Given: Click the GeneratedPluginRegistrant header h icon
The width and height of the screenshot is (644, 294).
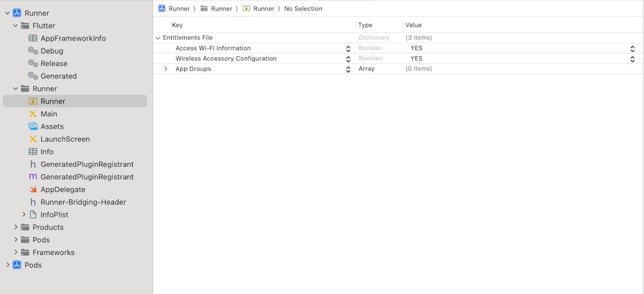Looking at the screenshot, I should pos(33,164).
